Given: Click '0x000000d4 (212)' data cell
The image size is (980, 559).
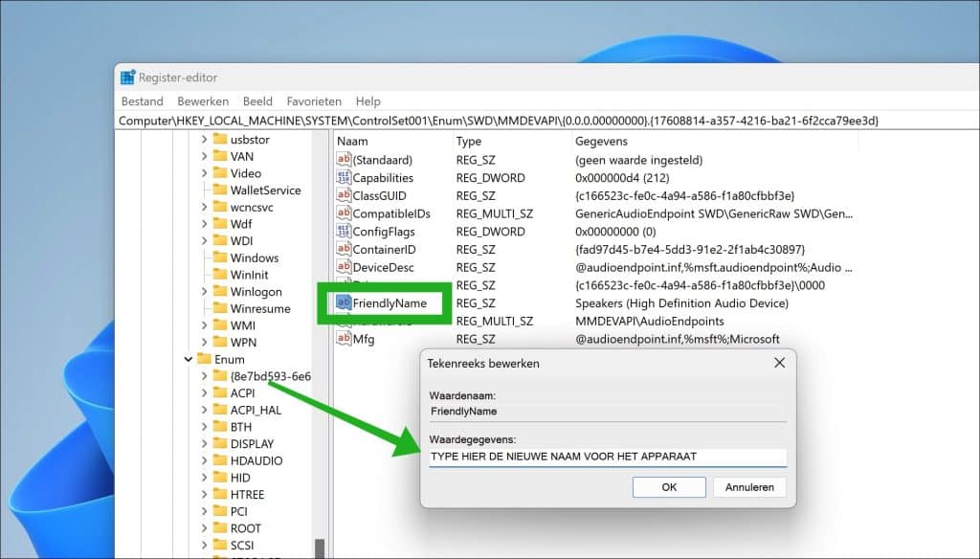Looking at the screenshot, I should (x=622, y=178).
